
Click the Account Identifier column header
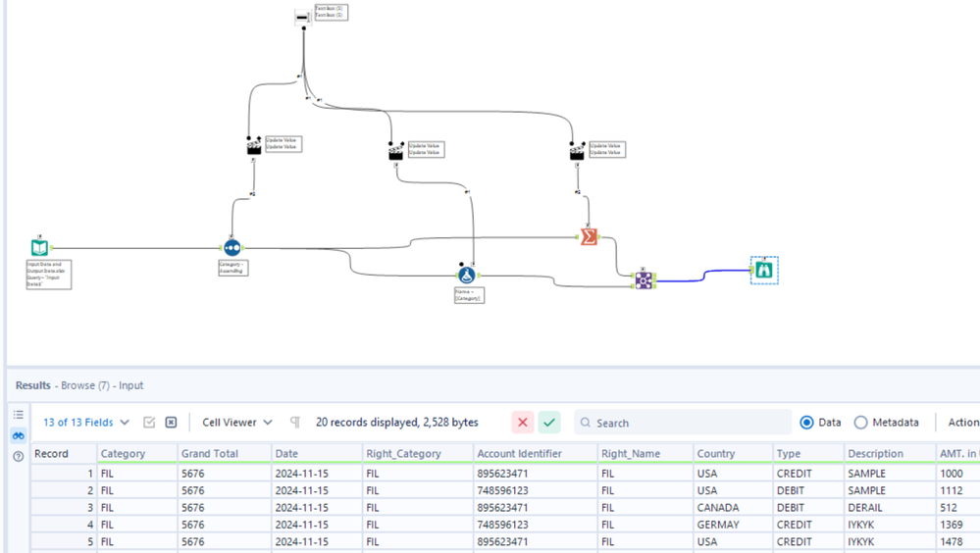(x=536, y=454)
